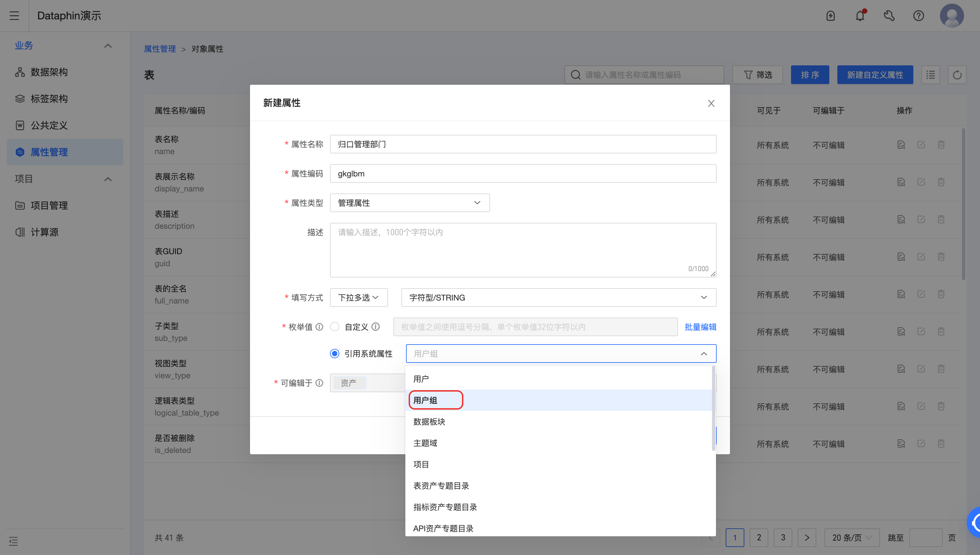
Task: Click the wrench tools icon in header
Action: click(x=889, y=16)
